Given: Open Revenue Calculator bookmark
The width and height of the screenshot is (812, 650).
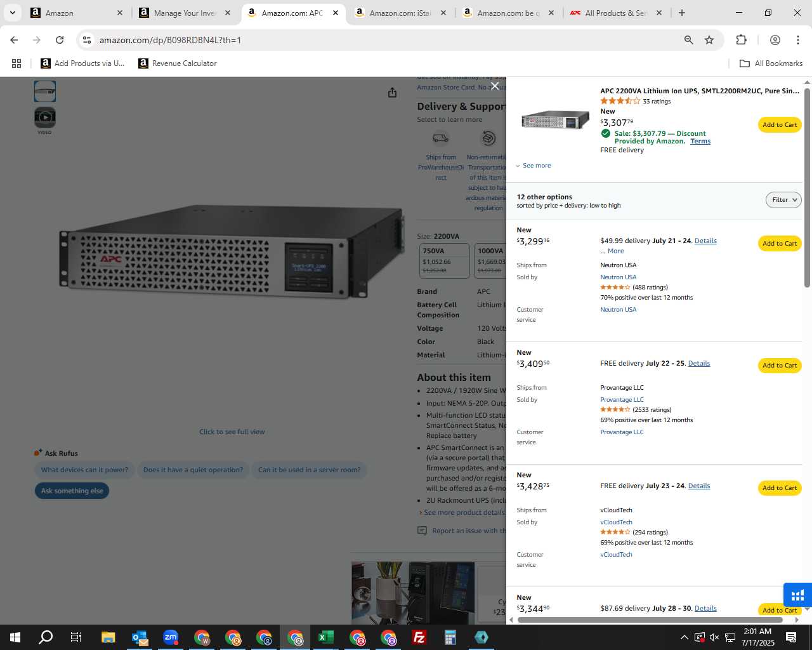Looking at the screenshot, I should [178, 63].
